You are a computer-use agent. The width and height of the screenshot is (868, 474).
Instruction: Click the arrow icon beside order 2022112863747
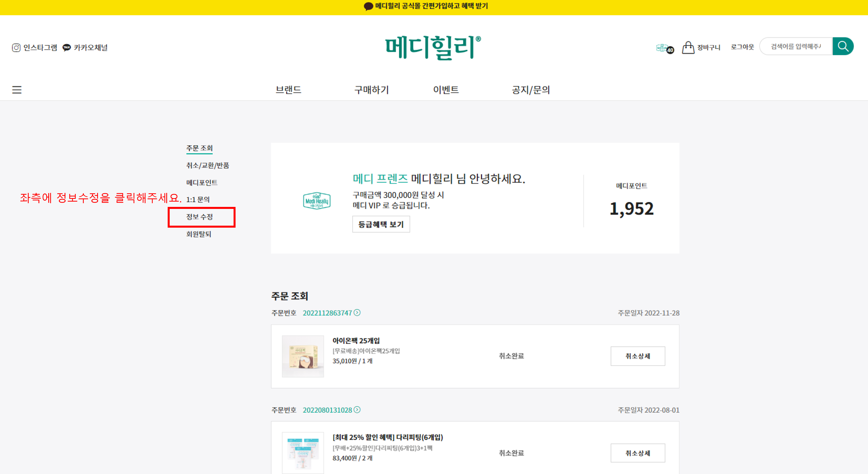(357, 313)
